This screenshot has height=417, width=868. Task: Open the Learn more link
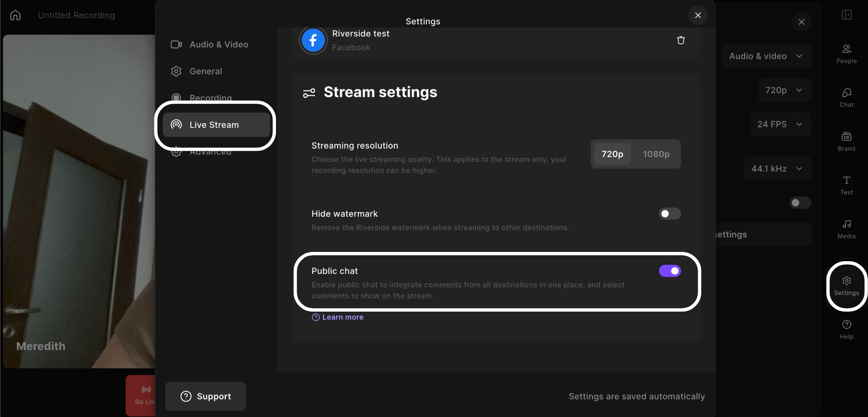(x=338, y=317)
